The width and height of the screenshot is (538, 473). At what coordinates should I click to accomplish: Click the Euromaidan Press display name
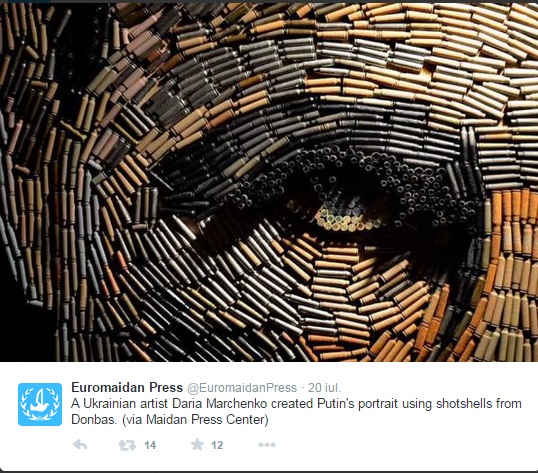click(x=127, y=388)
